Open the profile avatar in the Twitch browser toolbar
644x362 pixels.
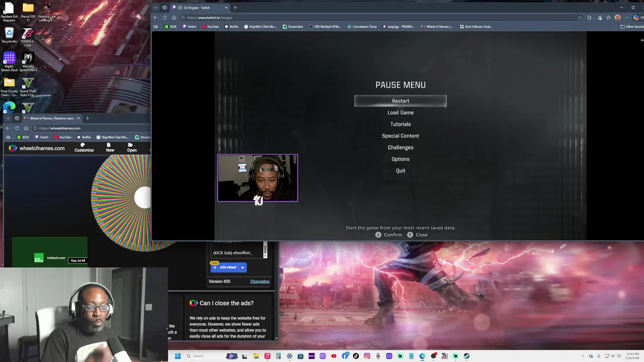[617, 18]
